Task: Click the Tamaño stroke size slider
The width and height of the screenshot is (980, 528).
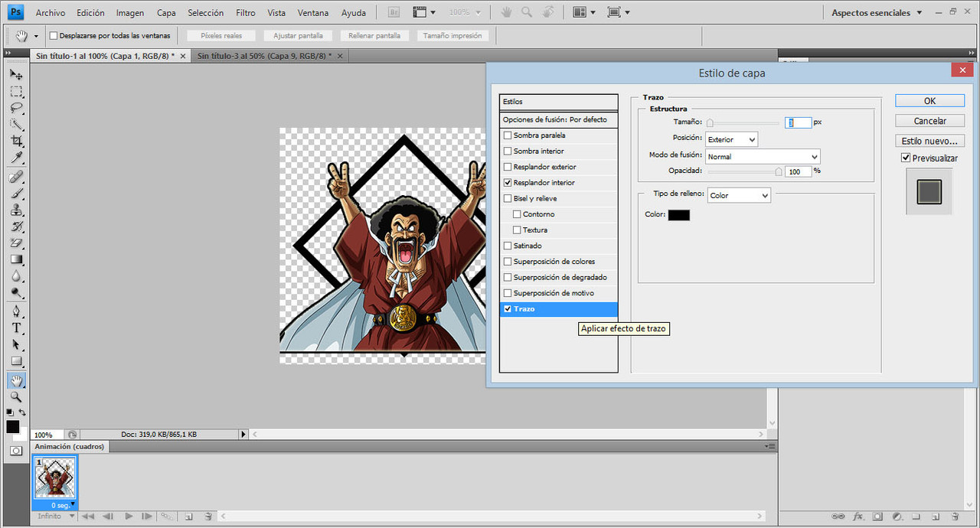Action: (742, 122)
